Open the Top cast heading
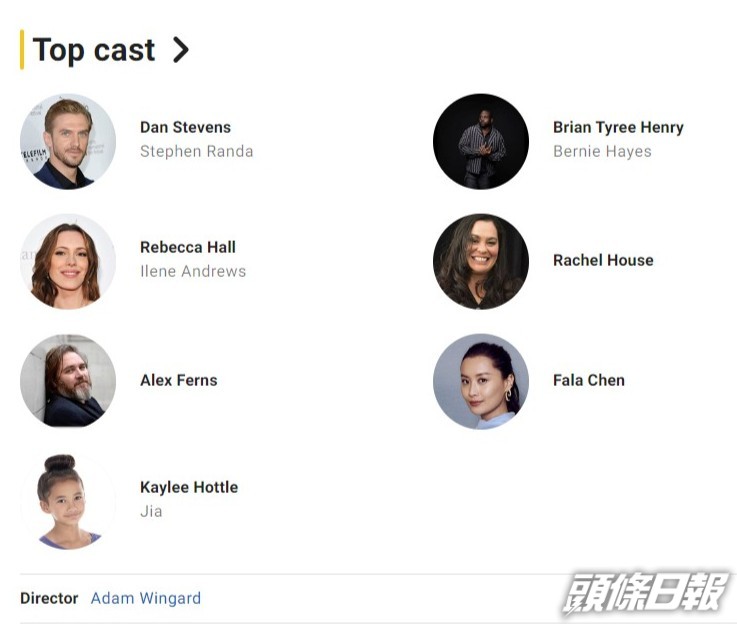737x624 pixels. (94, 50)
